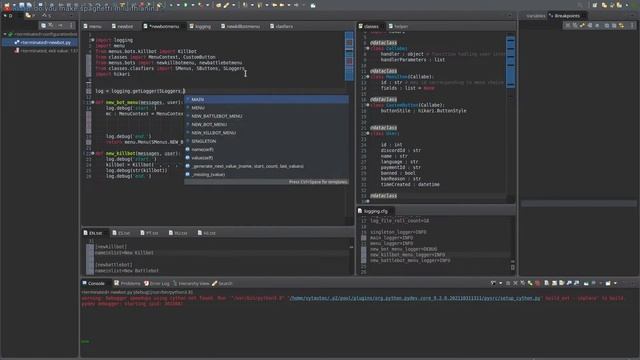Open the Breakpoints view menu dots
This screenshot has height=360, width=640.
[x=631, y=25]
